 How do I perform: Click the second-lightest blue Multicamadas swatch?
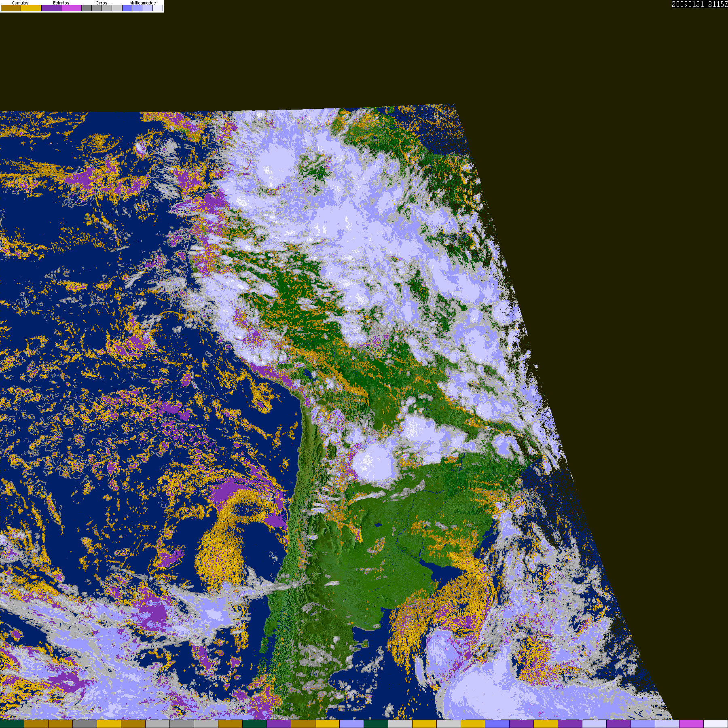[147, 8]
